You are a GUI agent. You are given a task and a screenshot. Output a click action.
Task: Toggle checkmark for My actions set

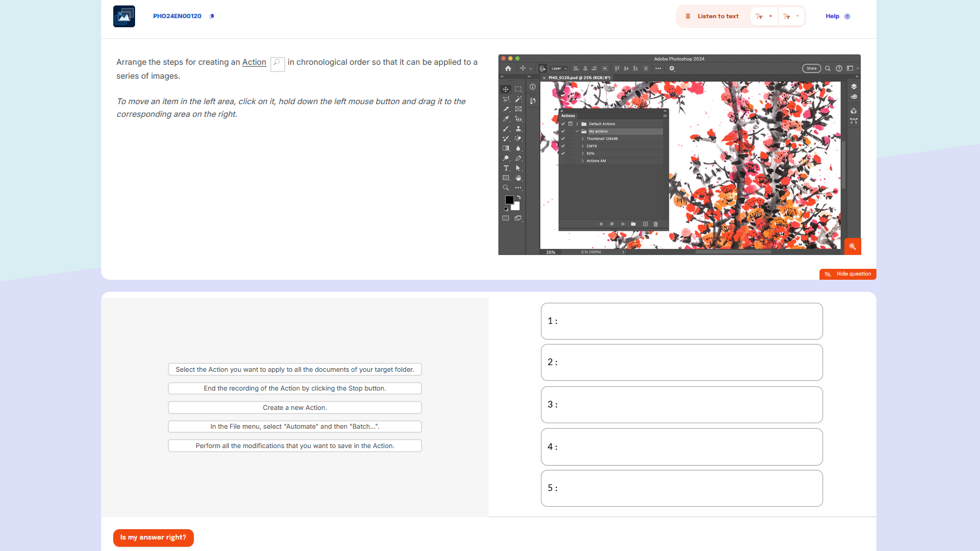pos(563,131)
